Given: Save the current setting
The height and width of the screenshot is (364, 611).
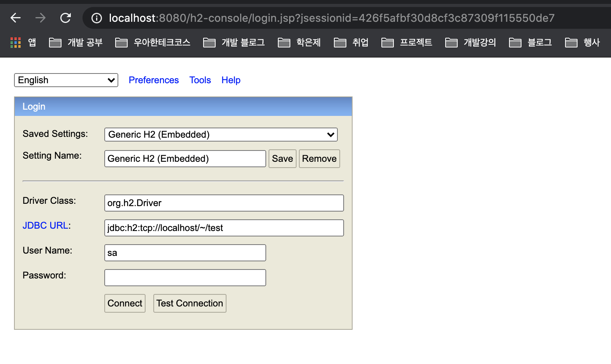Looking at the screenshot, I should 283,159.
